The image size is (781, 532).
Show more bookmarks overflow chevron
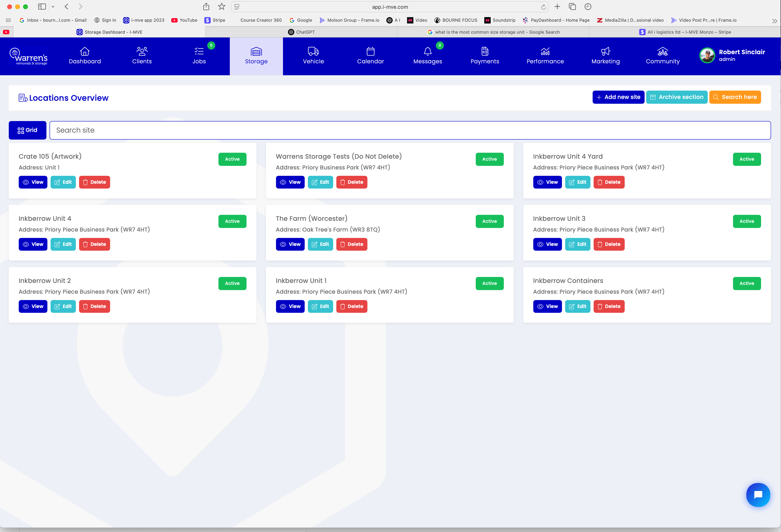pyautogui.click(x=774, y=21)
